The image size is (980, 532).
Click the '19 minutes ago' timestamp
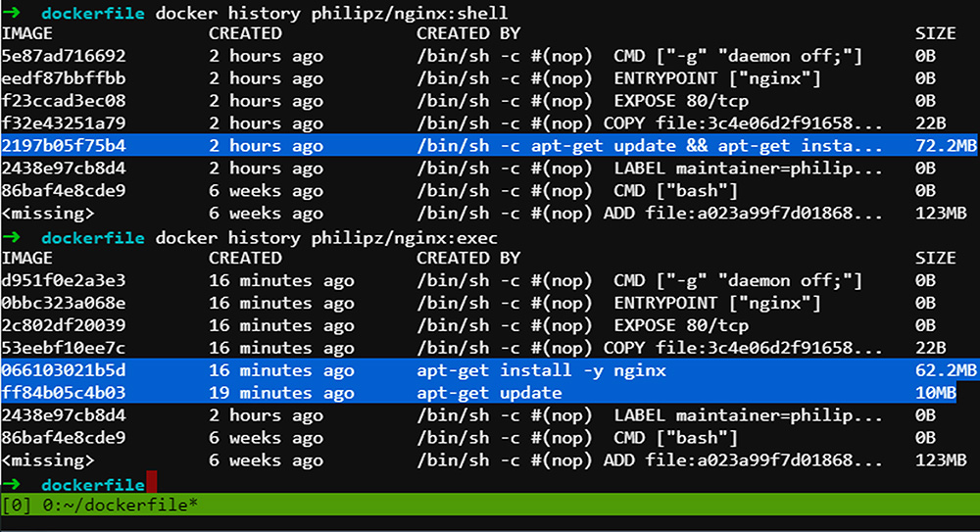point(281,393)
